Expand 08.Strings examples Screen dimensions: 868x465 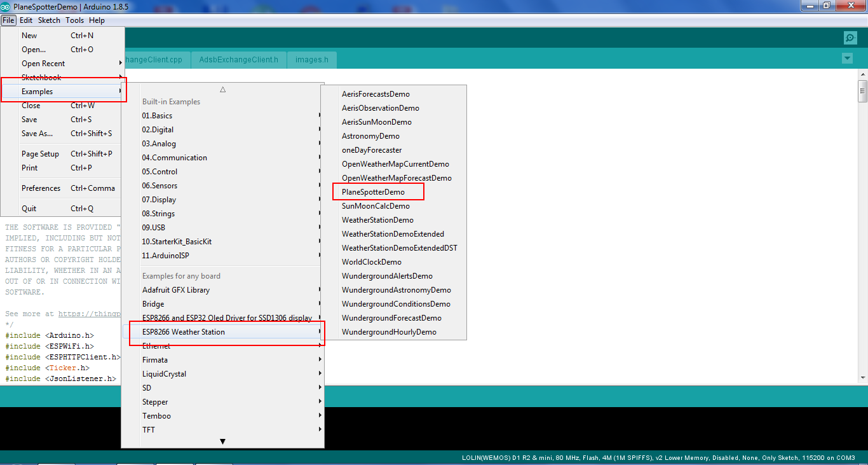pos(223,214)
